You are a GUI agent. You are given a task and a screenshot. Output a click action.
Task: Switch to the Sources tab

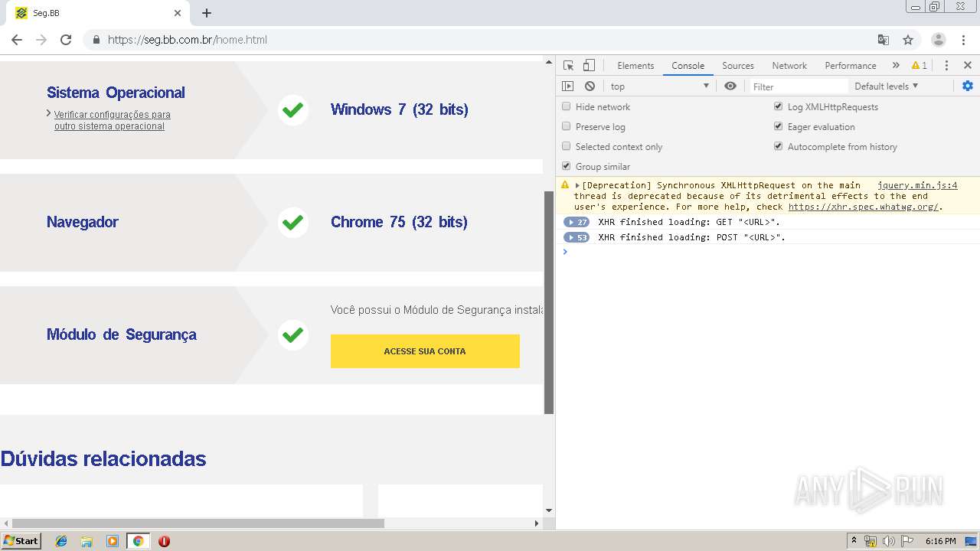pyautogui.click(x=738, y=66)
